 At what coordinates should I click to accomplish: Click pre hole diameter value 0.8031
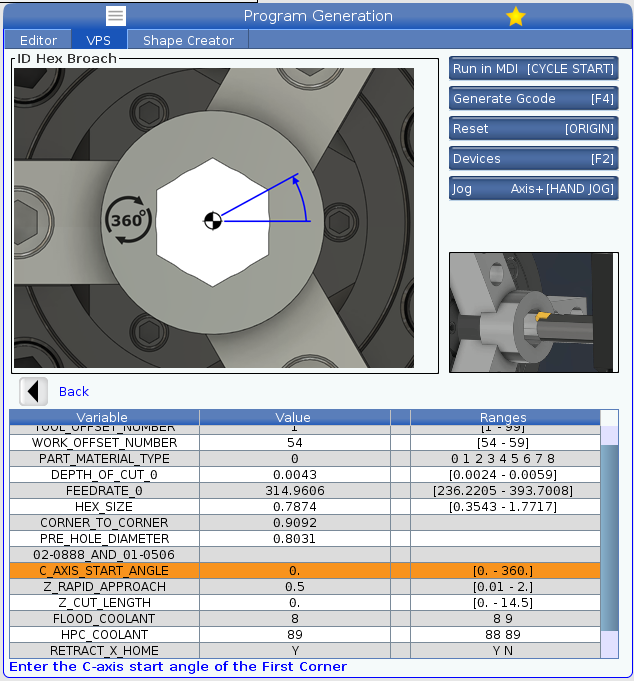[294, 539]
